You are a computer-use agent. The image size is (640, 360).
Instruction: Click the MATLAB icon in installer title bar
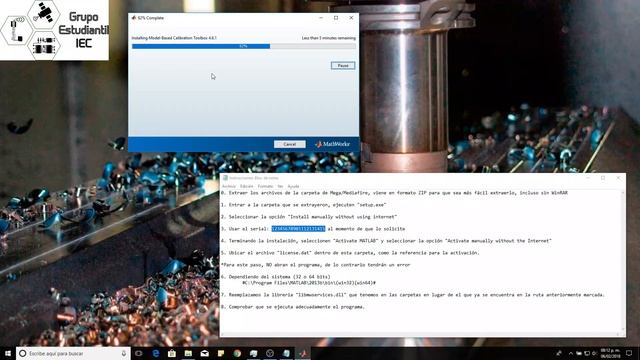coord(133,18)
